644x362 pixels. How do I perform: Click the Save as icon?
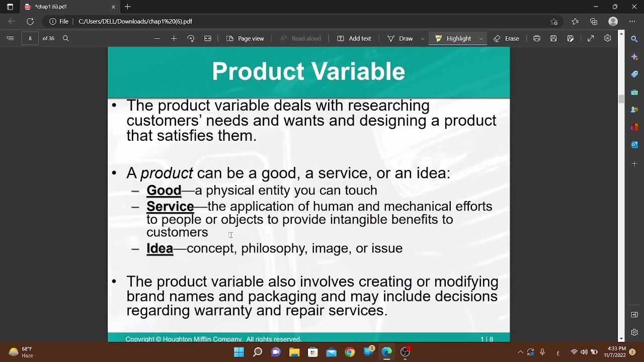point(571,38)
